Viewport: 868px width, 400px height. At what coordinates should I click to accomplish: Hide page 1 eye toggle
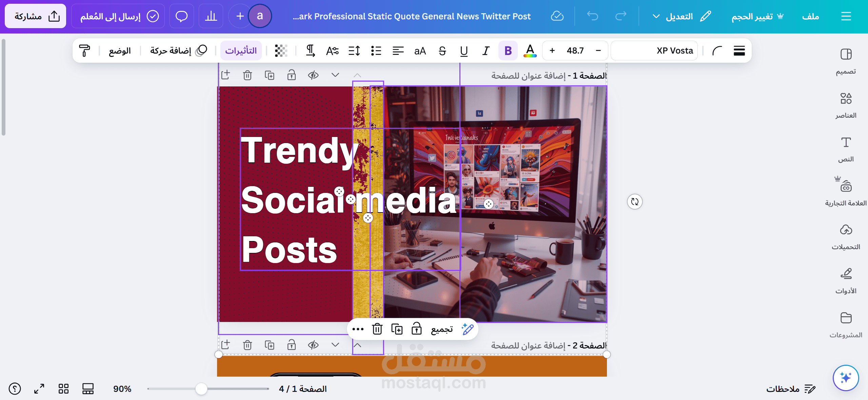[x=313, y=75]
